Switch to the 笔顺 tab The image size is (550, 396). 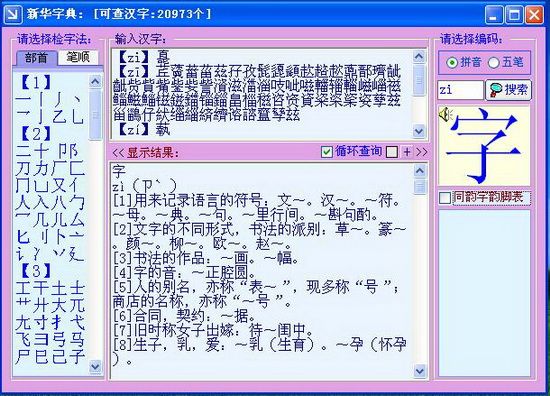pos(78,57)
